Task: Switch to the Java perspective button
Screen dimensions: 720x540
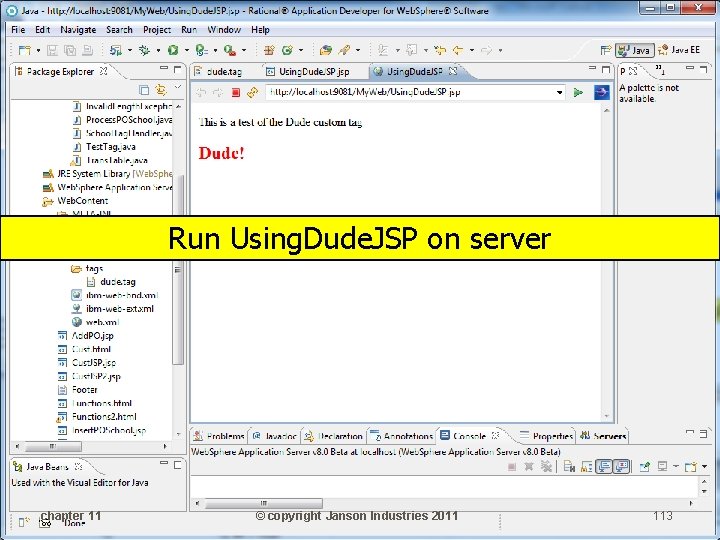Action: coord(635,50)
